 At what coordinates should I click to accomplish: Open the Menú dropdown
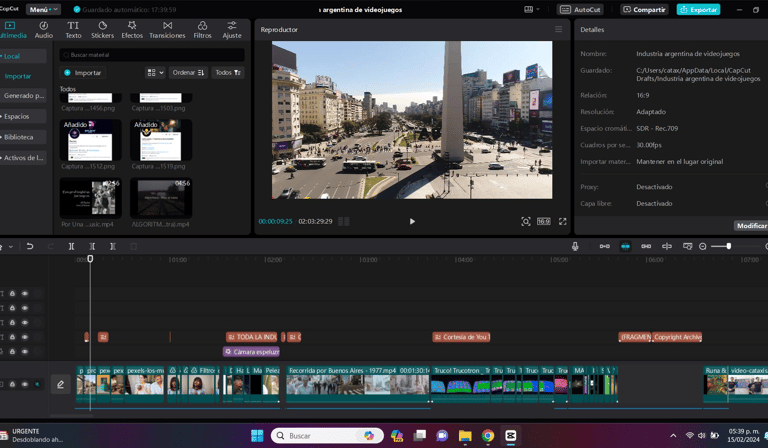[43, 9]
